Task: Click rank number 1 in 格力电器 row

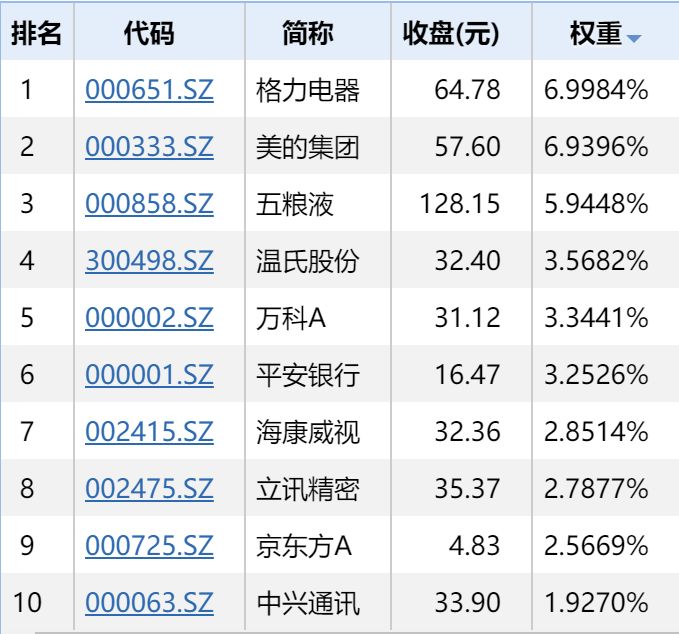Action: [x=27, y=90]
